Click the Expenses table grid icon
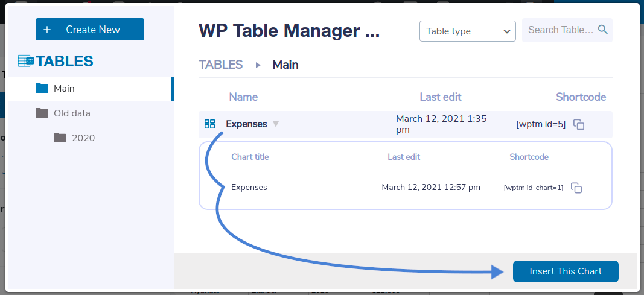The image size is (644, 295). pyautogui.click(x=210, y=124)
